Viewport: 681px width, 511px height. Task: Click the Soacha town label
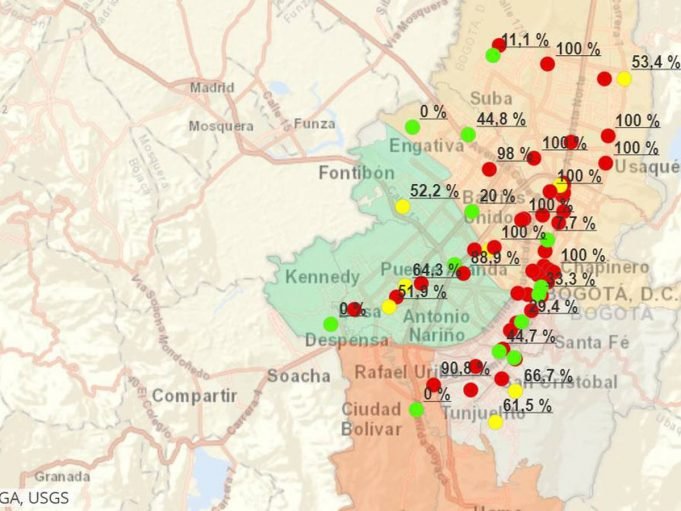coord(298,376)
